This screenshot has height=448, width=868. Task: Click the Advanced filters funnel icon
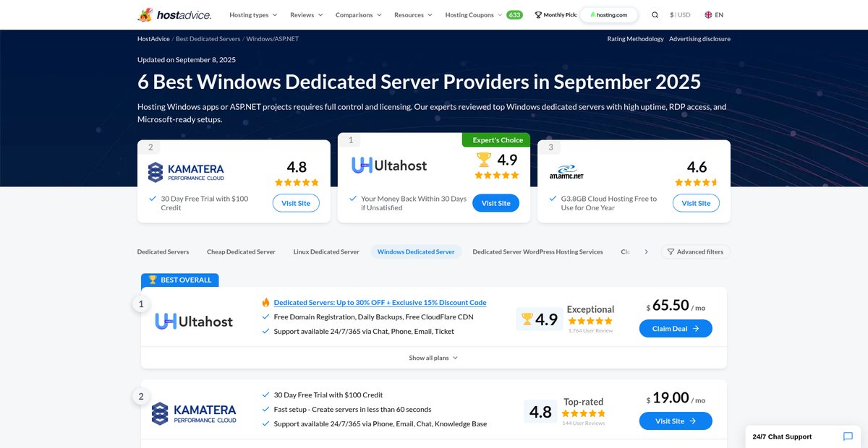tap(671, 251)
